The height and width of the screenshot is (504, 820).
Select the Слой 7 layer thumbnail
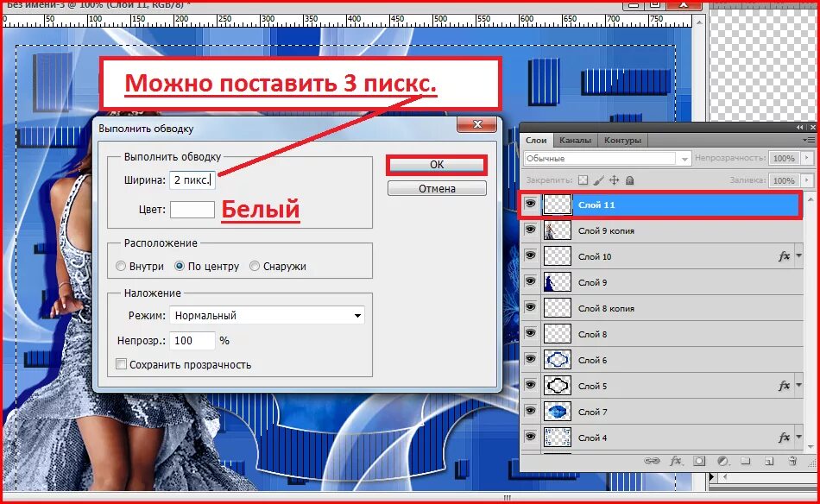coord(558,412)
